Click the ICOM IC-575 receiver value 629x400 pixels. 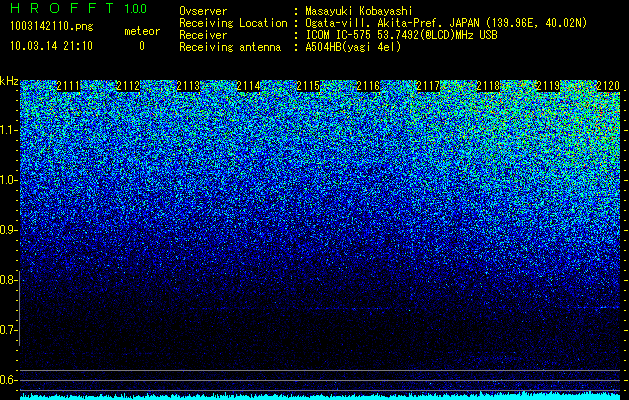(x=401, y=35)
